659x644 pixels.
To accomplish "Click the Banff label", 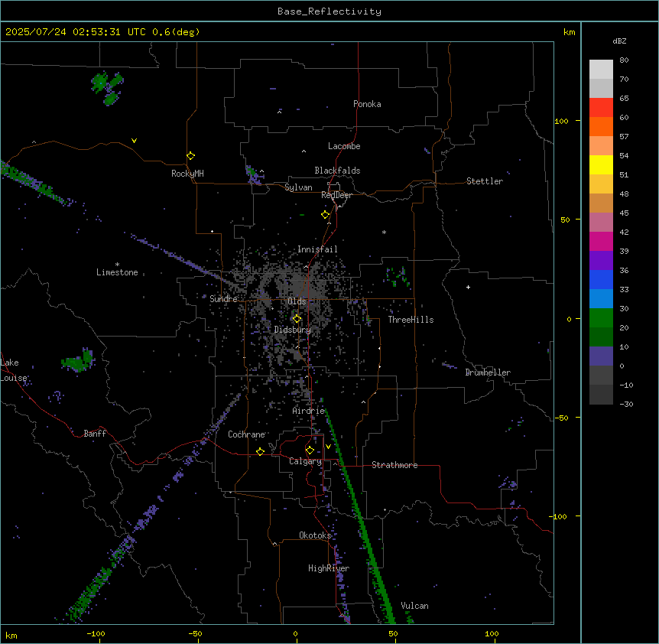I will point(95,434).
